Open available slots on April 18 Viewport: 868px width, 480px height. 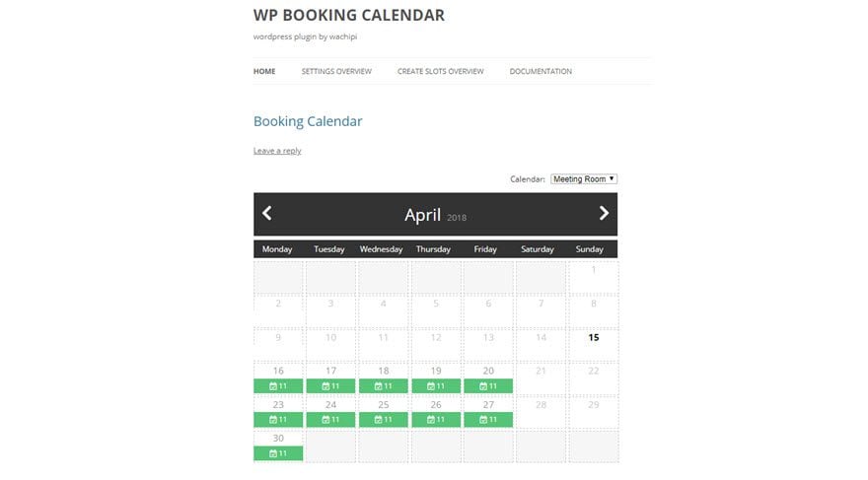(x=384, y=386)
